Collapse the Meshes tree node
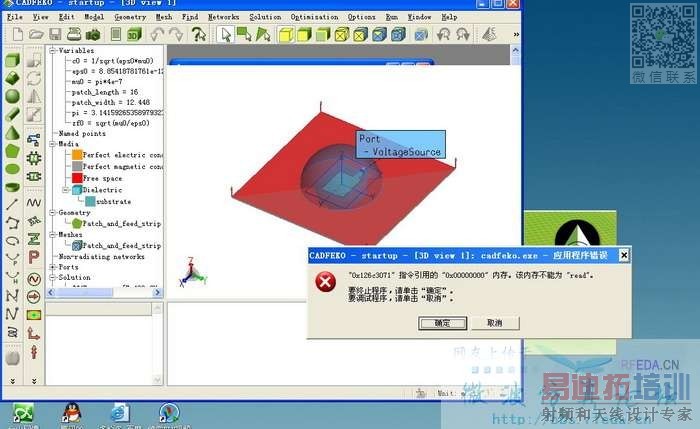700x429 pixels. pos(52,234)
